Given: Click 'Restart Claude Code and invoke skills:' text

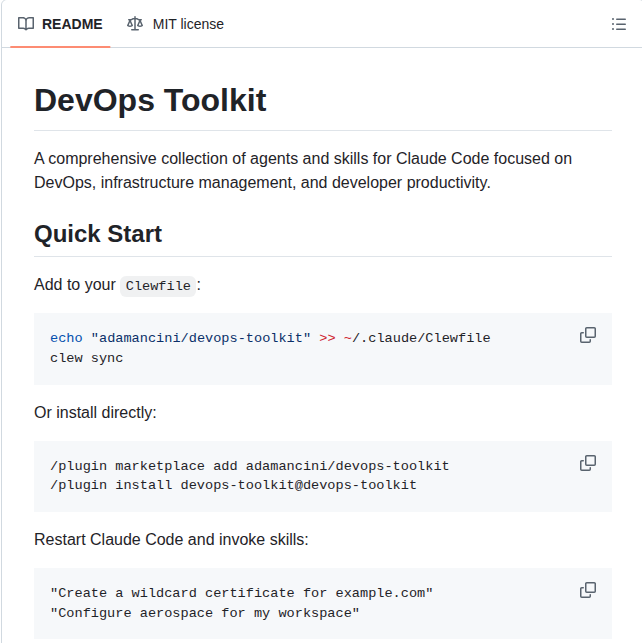Looking at the screenshot, I should (x=171, y=540).
